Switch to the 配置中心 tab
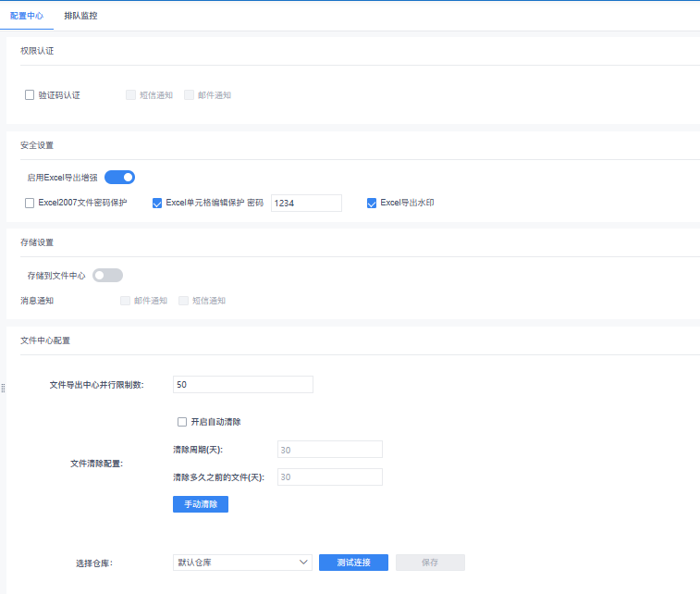Viewport: 700px width, 594px height. [x=27, y=16]
